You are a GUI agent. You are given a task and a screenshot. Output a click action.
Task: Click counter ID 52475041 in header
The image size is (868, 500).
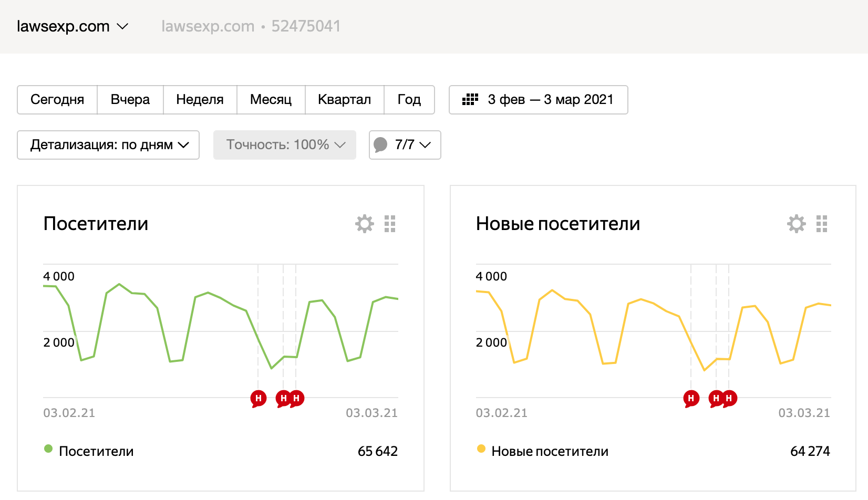tap(306, 26)
